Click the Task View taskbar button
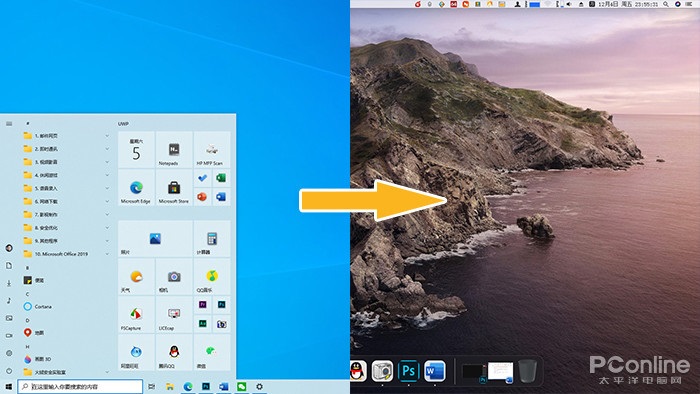700x394 pixels. [152, 386]
